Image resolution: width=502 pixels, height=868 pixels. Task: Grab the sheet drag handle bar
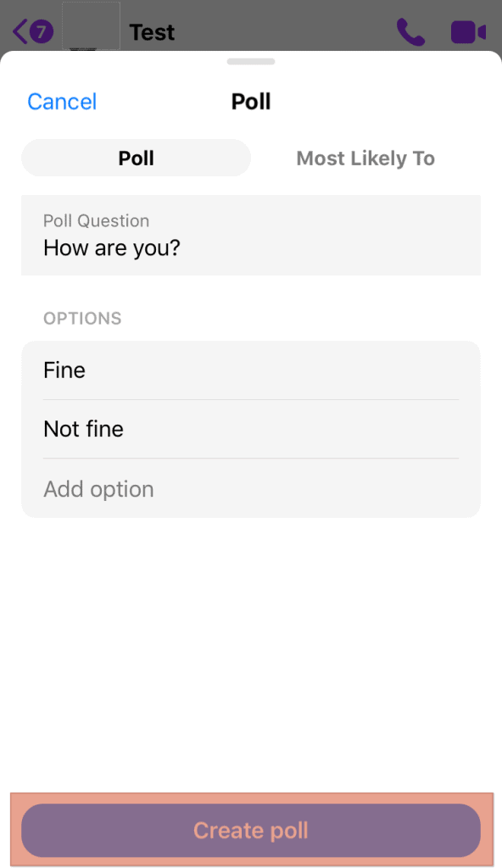point(250,61)
